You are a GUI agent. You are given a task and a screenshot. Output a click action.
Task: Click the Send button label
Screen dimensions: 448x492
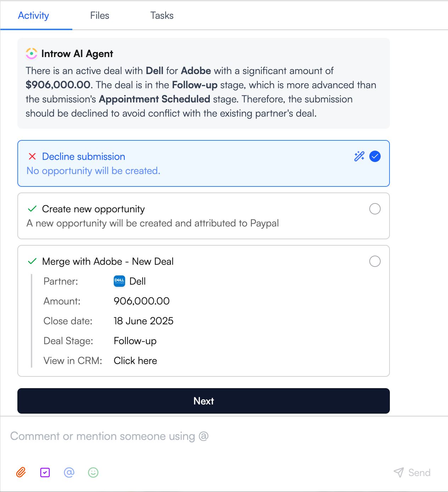click(419, 473)
